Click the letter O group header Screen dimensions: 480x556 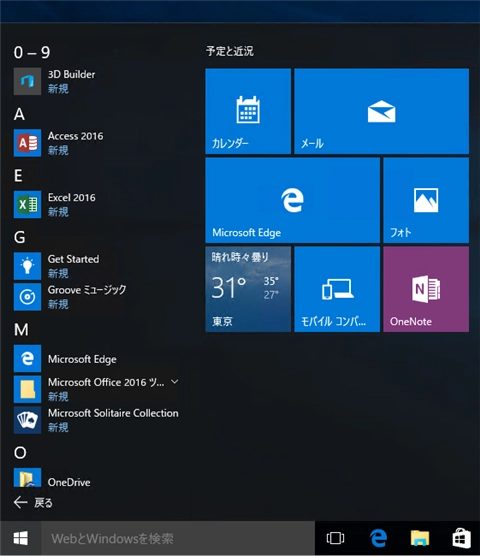coord(20,453)
